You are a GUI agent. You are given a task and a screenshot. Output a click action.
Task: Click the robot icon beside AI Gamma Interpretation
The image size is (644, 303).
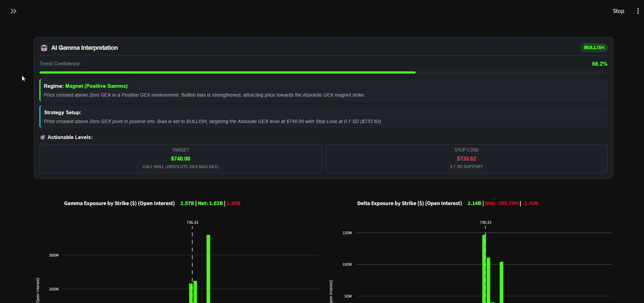tap(44, 48)
